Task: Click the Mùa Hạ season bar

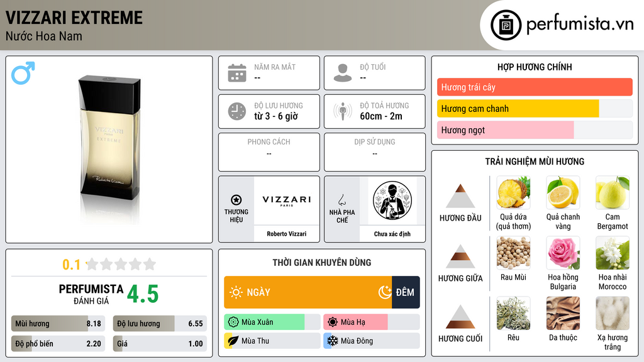Action: 372,322
